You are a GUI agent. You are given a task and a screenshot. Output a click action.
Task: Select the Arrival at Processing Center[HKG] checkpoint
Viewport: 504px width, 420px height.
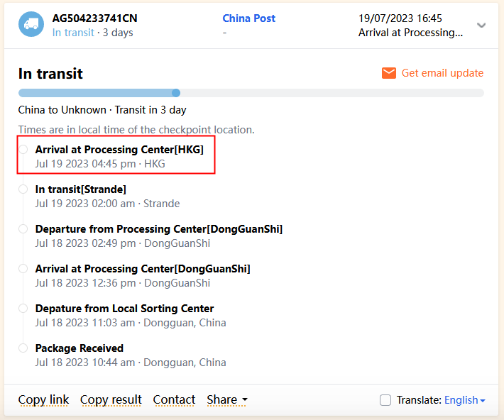pos(119,150)
